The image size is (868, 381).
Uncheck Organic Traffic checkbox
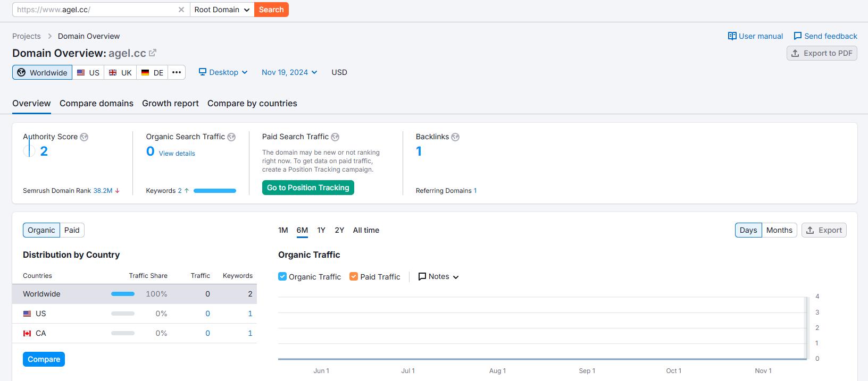point(282,276)
